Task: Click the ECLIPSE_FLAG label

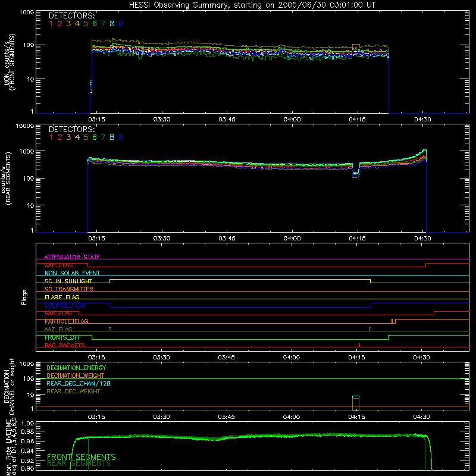Action: pos(65,305)
